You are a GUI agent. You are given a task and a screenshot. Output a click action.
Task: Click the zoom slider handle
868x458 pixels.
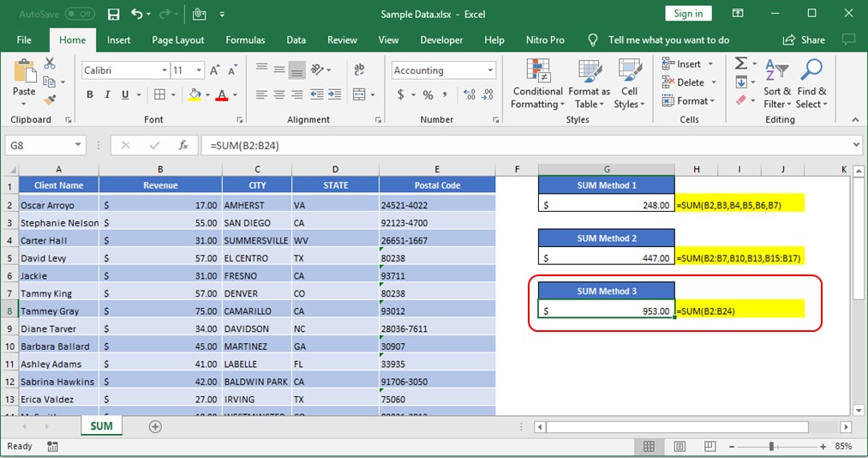pos(771,446)
